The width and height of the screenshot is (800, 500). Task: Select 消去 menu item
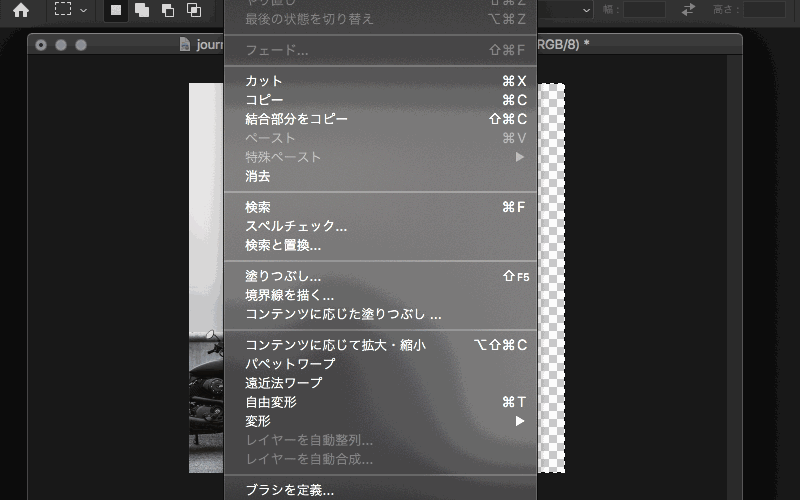pos(381,176)
